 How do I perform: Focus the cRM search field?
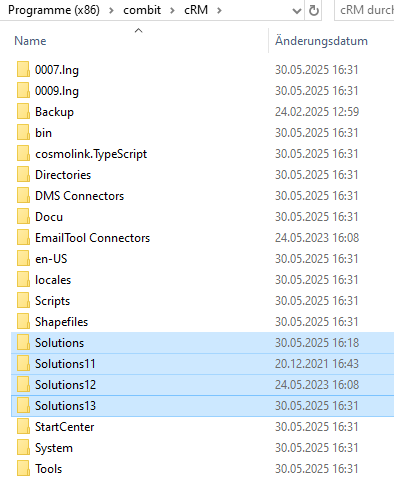click(x=364, y=10)
